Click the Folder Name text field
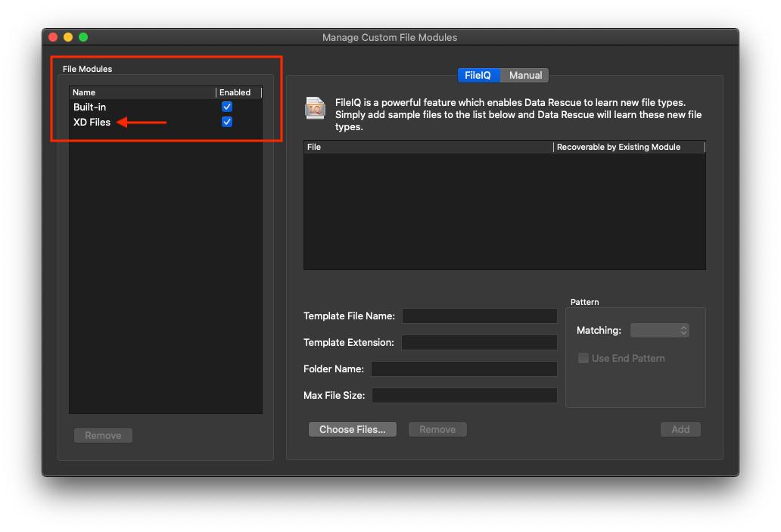This screenshot has height=532, width=781. 464,369
